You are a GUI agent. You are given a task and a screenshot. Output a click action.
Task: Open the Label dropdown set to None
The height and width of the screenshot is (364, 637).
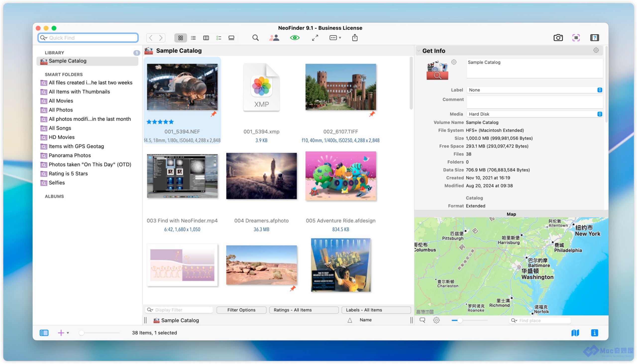coord(534,90)
